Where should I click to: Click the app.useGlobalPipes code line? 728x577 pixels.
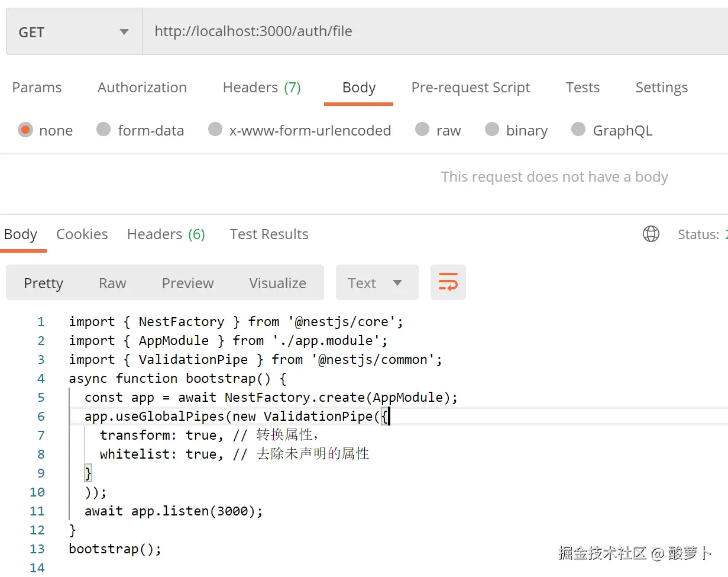237,417
